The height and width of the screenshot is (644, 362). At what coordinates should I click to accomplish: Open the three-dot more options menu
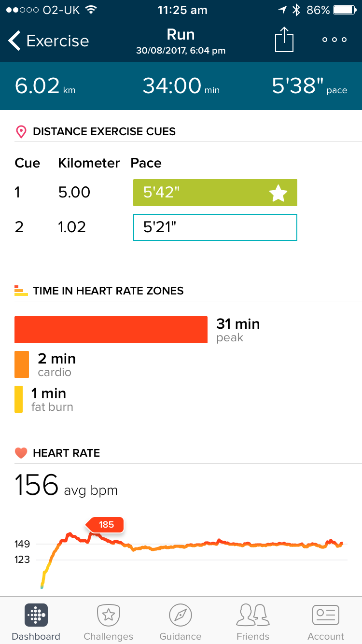pos(334,40)
